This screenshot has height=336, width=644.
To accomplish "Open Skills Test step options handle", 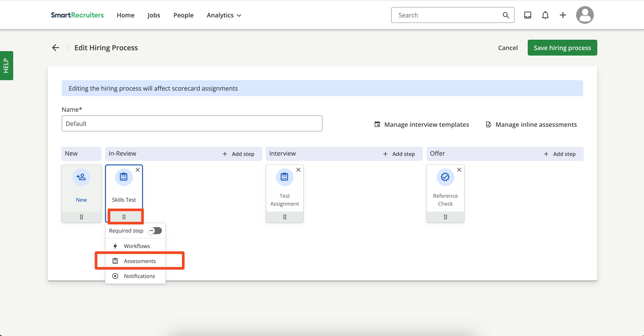I will [x=124, y=217].
